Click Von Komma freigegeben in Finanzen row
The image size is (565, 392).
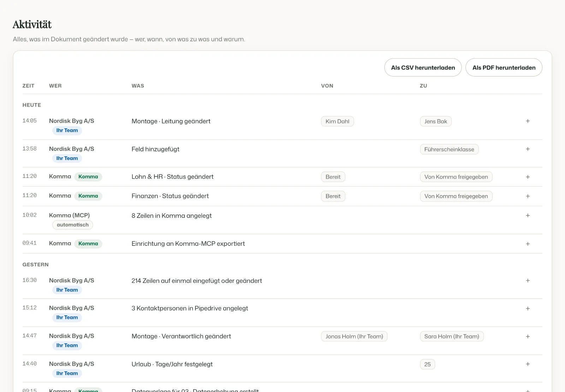[456, 196]
